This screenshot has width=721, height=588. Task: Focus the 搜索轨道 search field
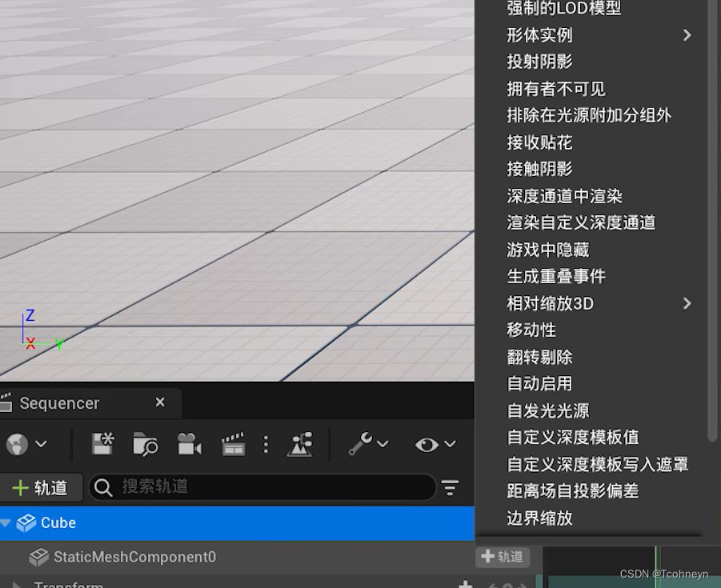262,487
